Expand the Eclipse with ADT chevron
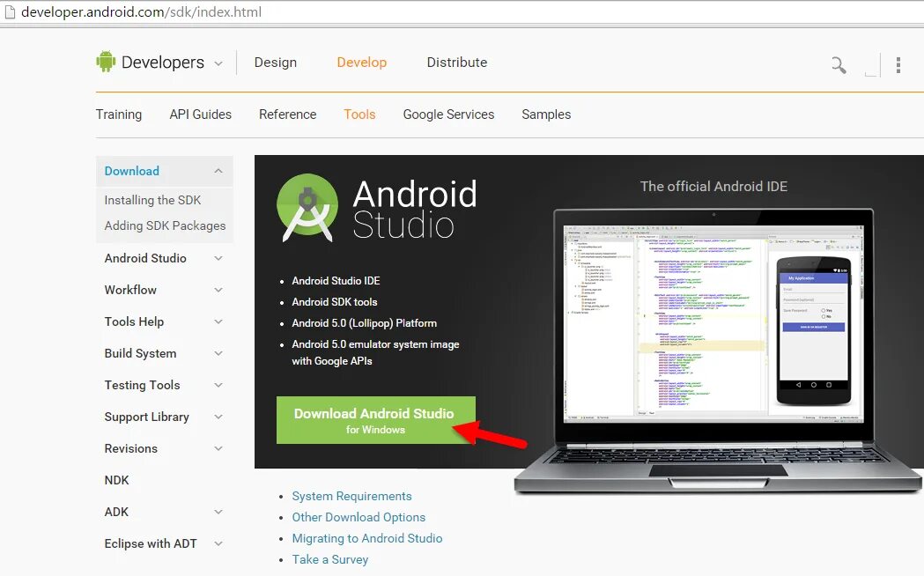924x576 pixels. 218,543
